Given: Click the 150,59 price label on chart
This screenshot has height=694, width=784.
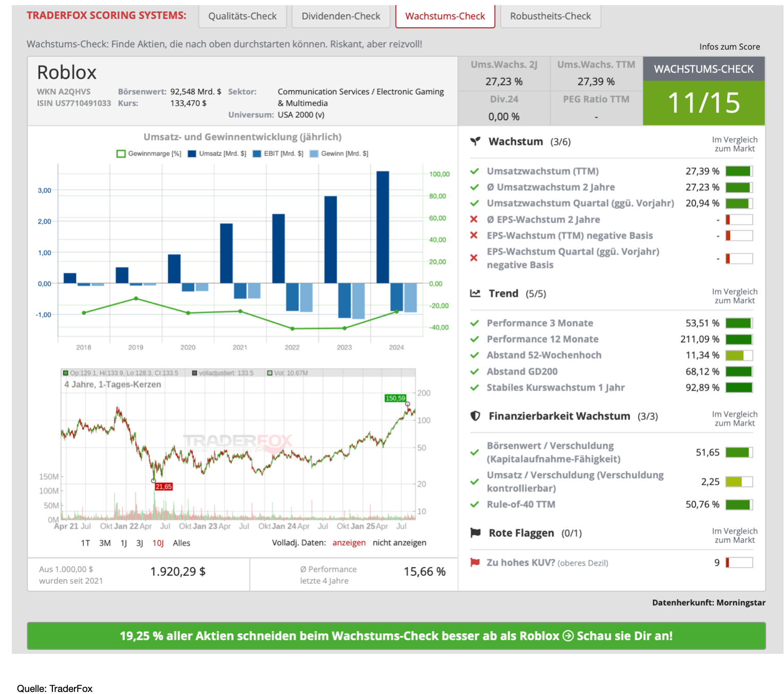Looking at the screenshot, I should click(396, 398).
